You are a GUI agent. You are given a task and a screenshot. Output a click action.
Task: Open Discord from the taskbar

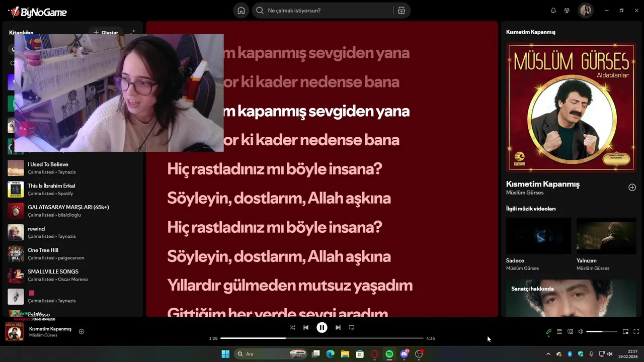tap(404, 354)
